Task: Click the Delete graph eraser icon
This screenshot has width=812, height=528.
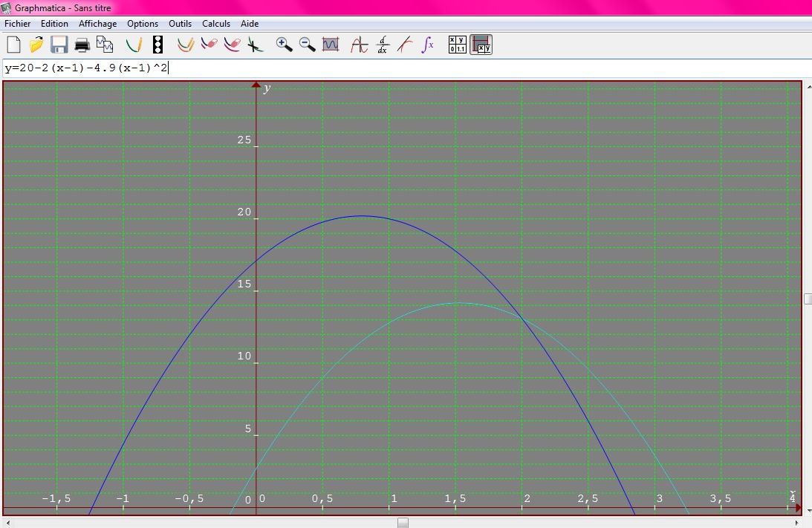Action: [232, 45]
